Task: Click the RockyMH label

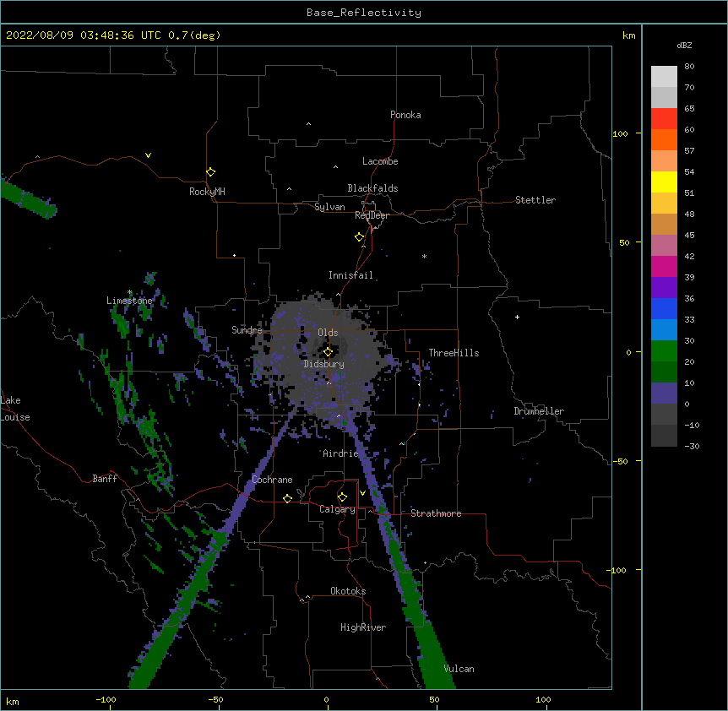Action: [x=207, y=192]
